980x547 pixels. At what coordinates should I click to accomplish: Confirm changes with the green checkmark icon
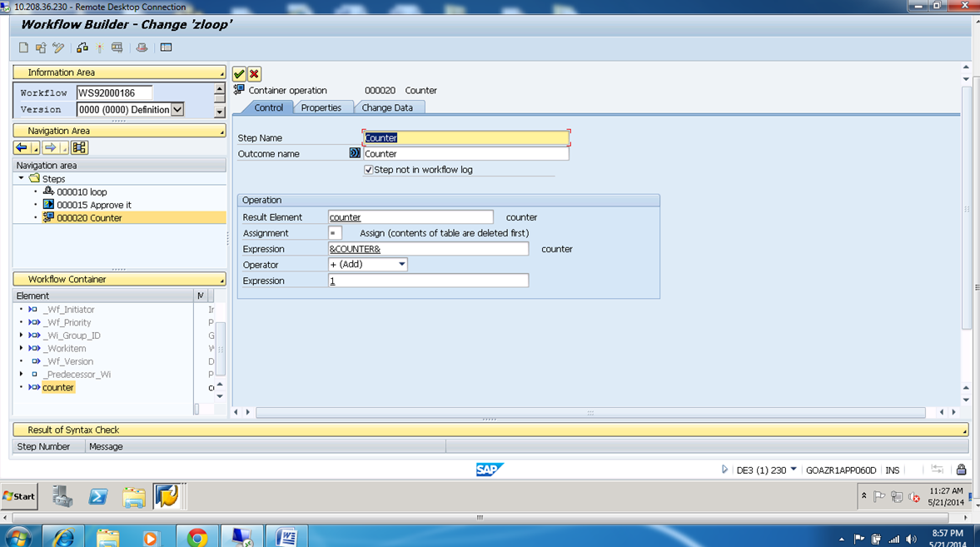(x=239, y=74)
